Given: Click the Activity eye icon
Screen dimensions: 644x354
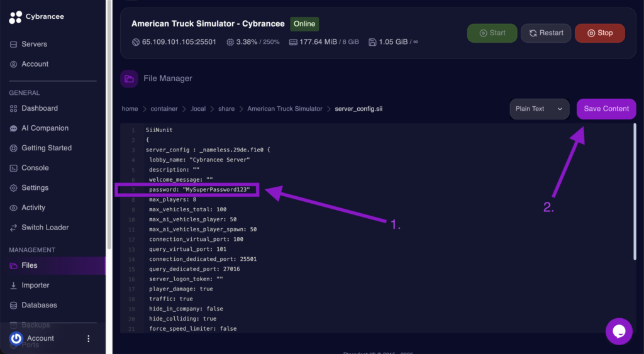Looking at the screenshot, I should pyautogui.click(x=14, y=207).
